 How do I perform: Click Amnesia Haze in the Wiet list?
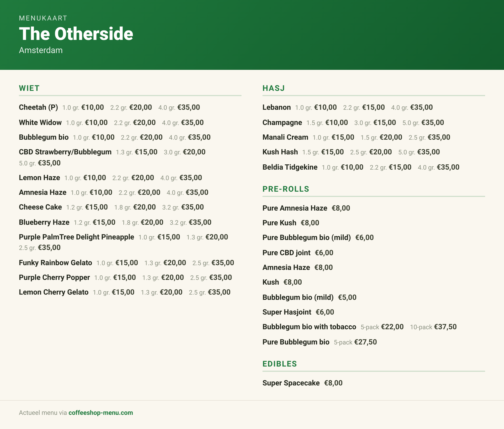point(43,192)
